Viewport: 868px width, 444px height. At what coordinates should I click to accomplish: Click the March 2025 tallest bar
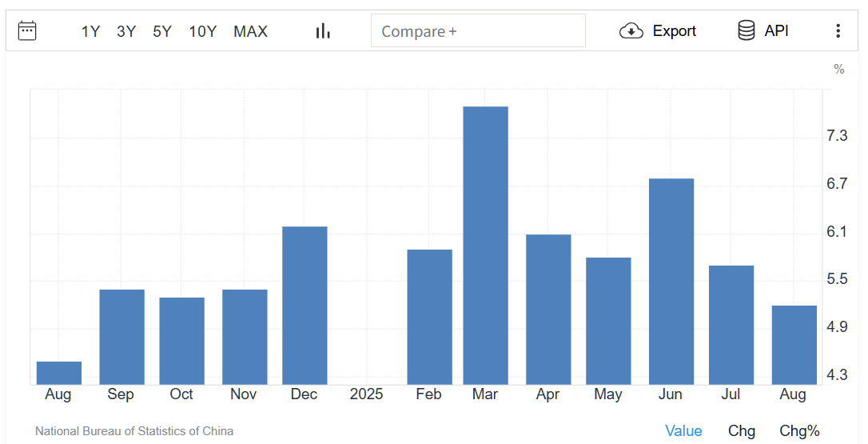tap(485, 246)
